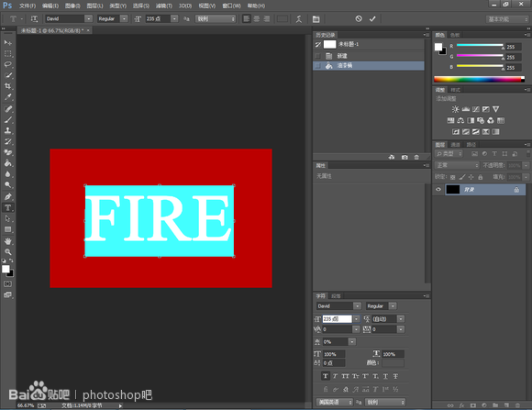Open anti-aliasing dropdown in options bar
Image resolution: width=532 pixels, height=410 pixels.
click(216, 19)
